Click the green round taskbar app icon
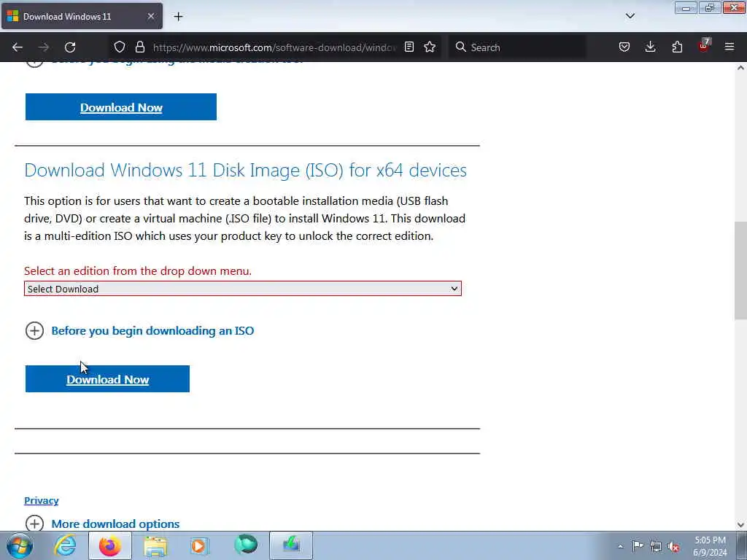This screenshot has width=747, height=560. (x=246, y=545)
